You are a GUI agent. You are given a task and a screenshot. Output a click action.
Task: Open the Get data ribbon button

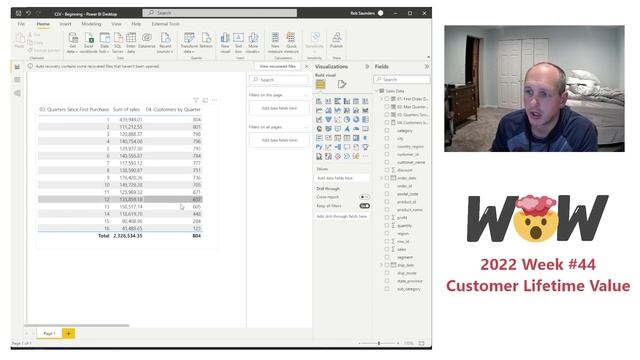(x=73, y=42)
